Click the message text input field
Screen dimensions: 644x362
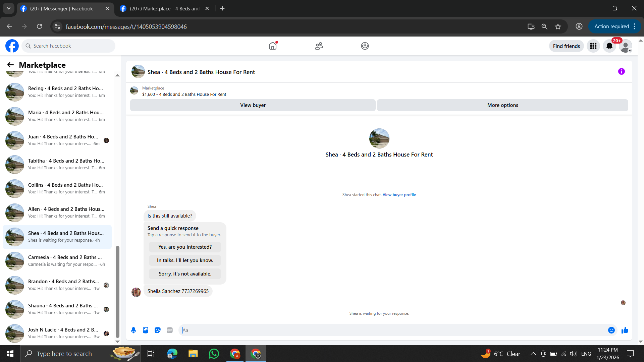(392, 330)
